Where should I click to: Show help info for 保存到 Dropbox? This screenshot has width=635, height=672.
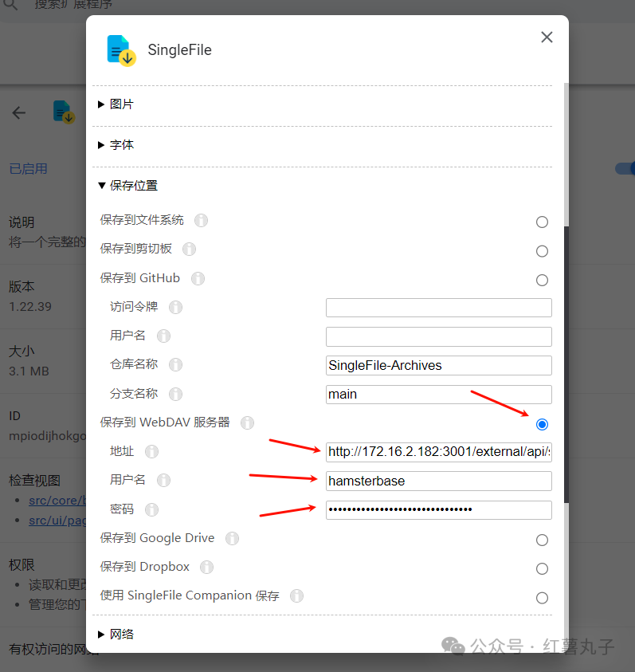206,567
